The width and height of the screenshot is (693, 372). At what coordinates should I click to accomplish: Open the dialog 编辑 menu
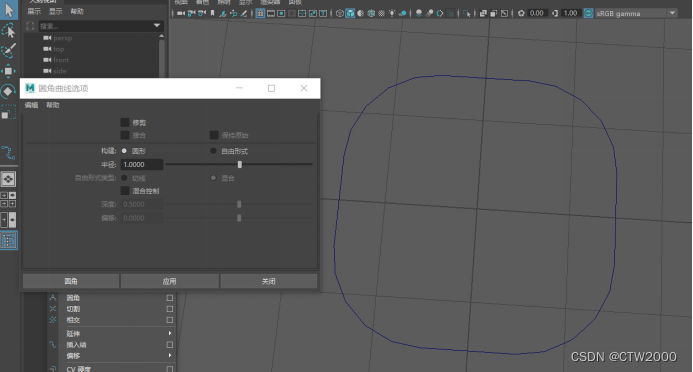point(31,105)
